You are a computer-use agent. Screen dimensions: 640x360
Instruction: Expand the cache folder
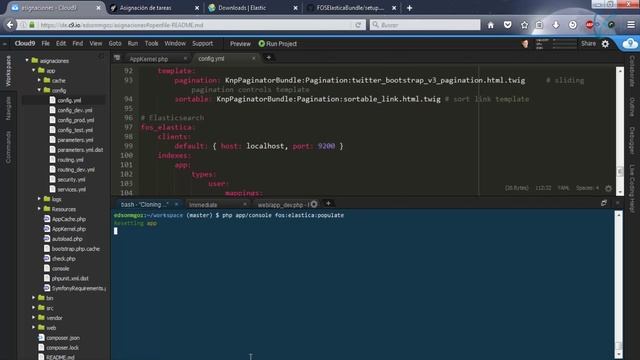point(39,80)
